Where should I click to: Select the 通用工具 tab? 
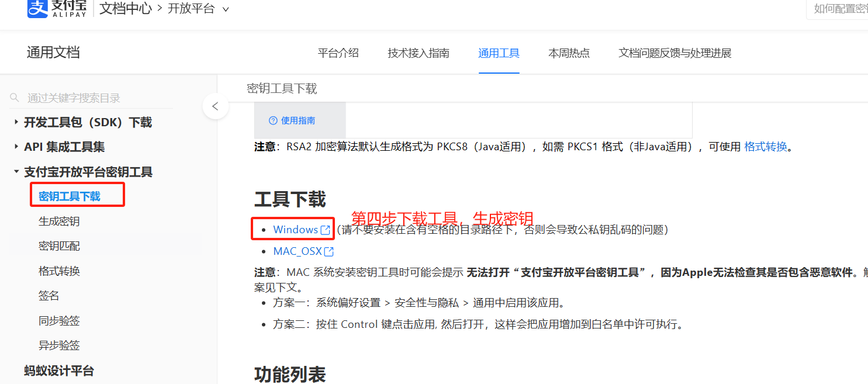pyautogui.click(x=499, y=53)
